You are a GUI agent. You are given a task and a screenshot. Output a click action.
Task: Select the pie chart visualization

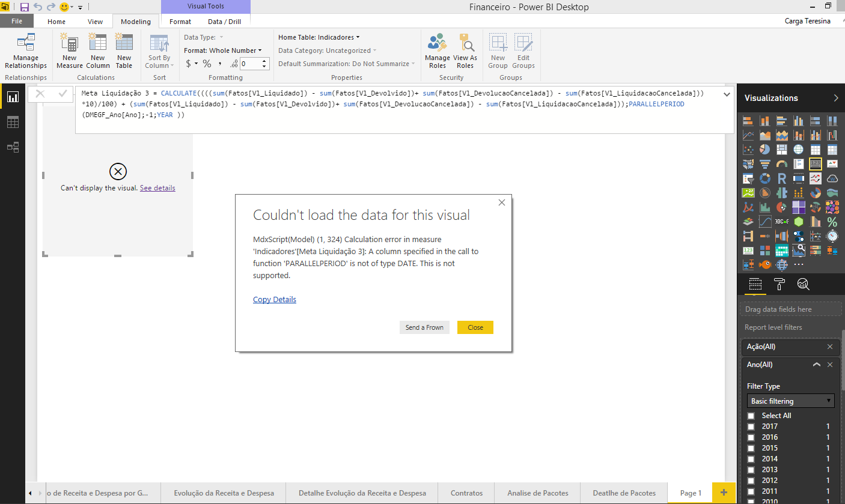click(x=765, y=149)
